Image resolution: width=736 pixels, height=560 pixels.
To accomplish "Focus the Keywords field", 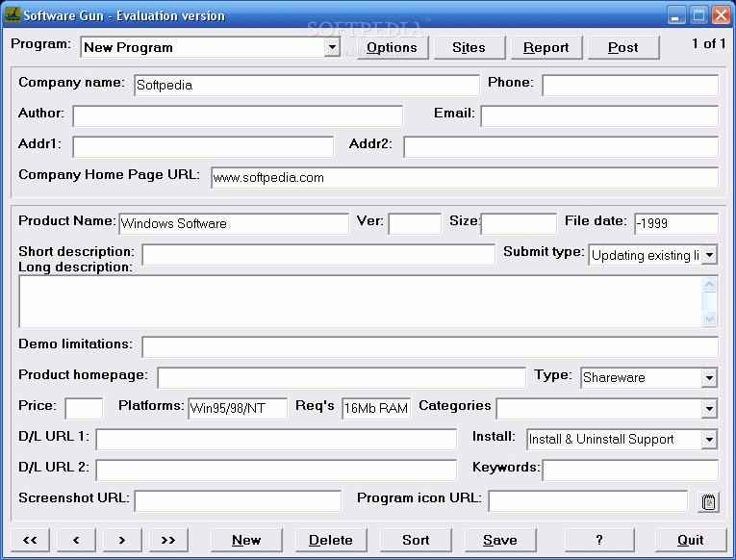I will coord(630,471).
